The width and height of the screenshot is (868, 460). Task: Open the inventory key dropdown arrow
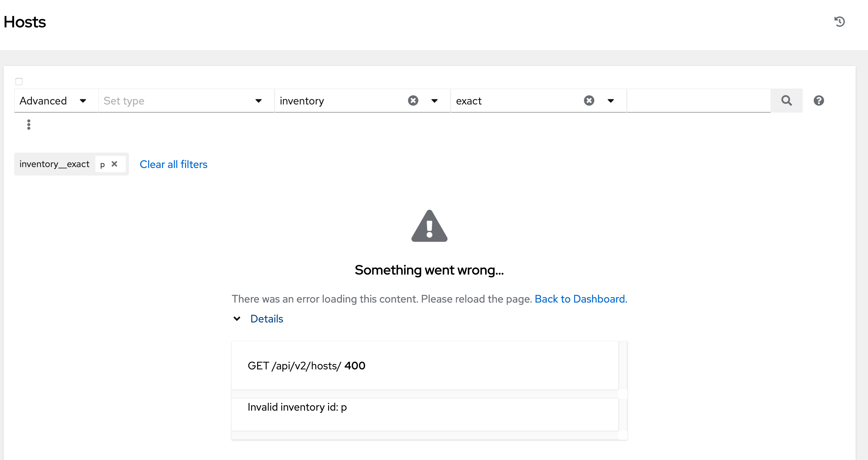(x=434, y=101)
